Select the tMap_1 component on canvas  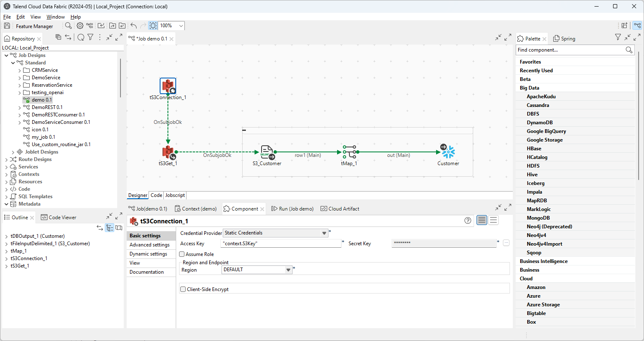(349, 152)
